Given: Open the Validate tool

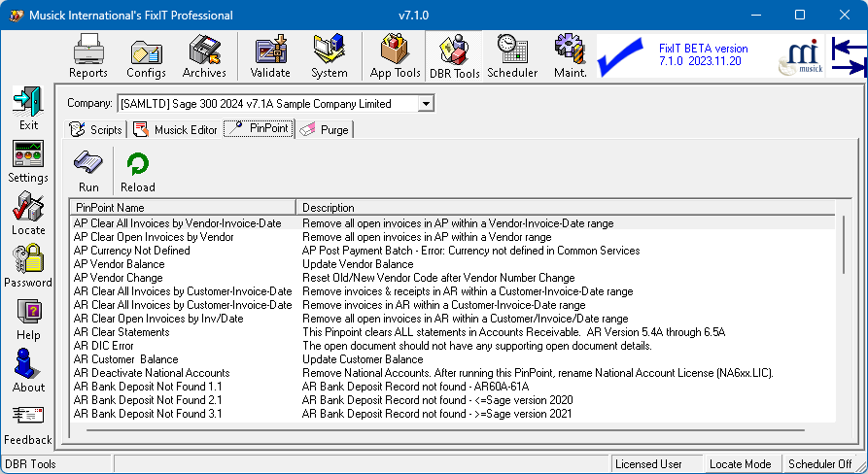Looking at the screenshot, I should (x=270, y=56).
